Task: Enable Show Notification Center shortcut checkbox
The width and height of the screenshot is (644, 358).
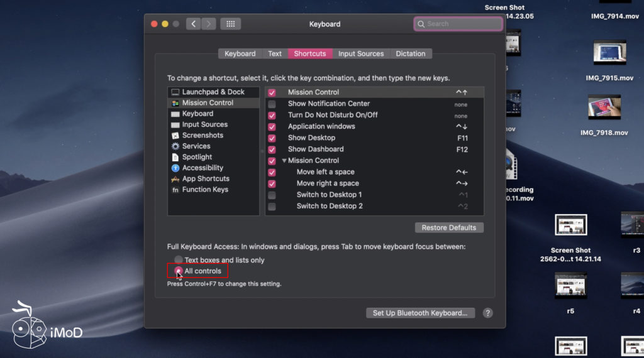Action: [x=272, y=104]
